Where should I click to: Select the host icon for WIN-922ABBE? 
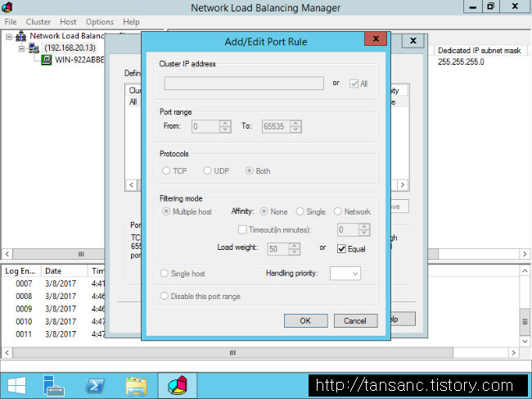point(47,61)
